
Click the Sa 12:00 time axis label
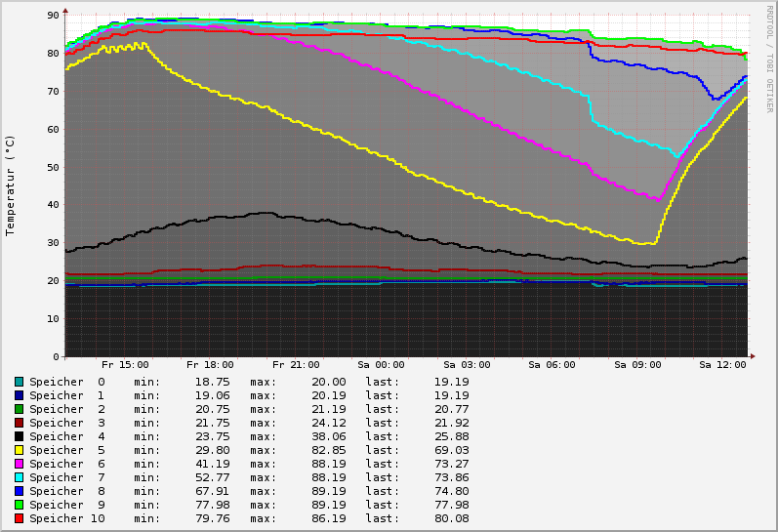click(x=722, y=365)
